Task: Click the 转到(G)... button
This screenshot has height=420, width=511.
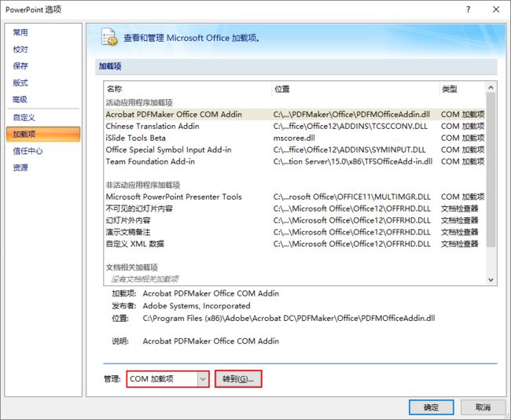Action: [238, 379]
